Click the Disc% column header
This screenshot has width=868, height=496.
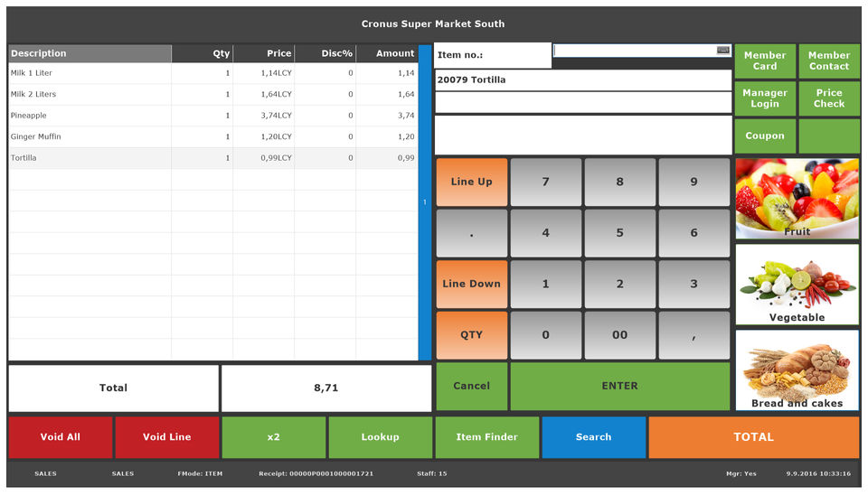click(325, 53)
